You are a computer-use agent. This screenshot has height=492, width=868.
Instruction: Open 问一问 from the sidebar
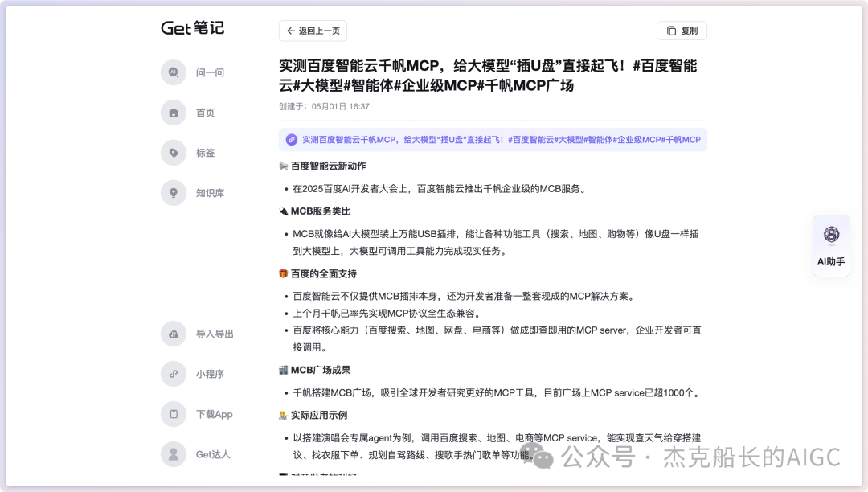tap(210, 72)
